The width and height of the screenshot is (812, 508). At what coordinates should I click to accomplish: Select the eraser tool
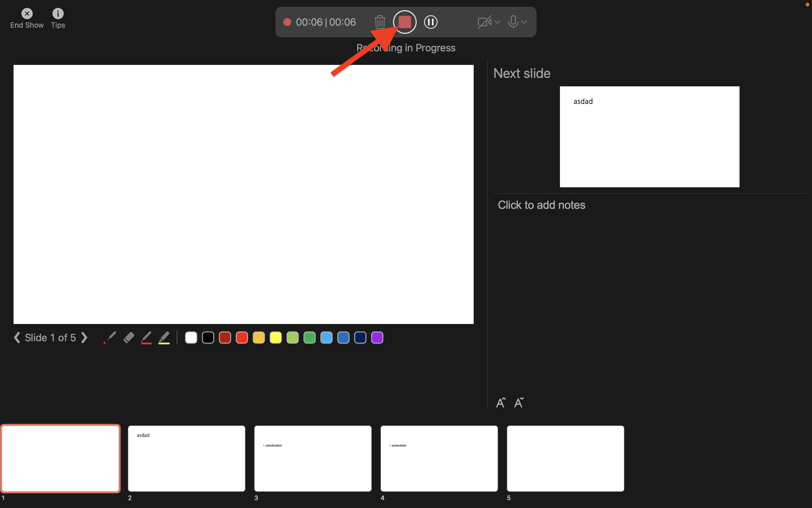129,337
